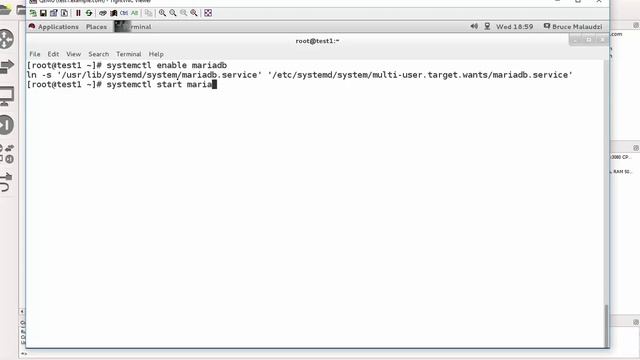Click the Terminal app label in top bar
The image size is (640, 360).
point(133,27)
